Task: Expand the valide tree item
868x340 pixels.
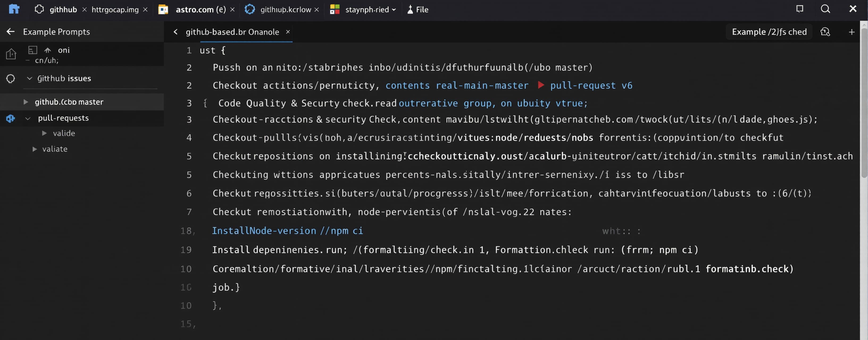Action: pos(44,133)
